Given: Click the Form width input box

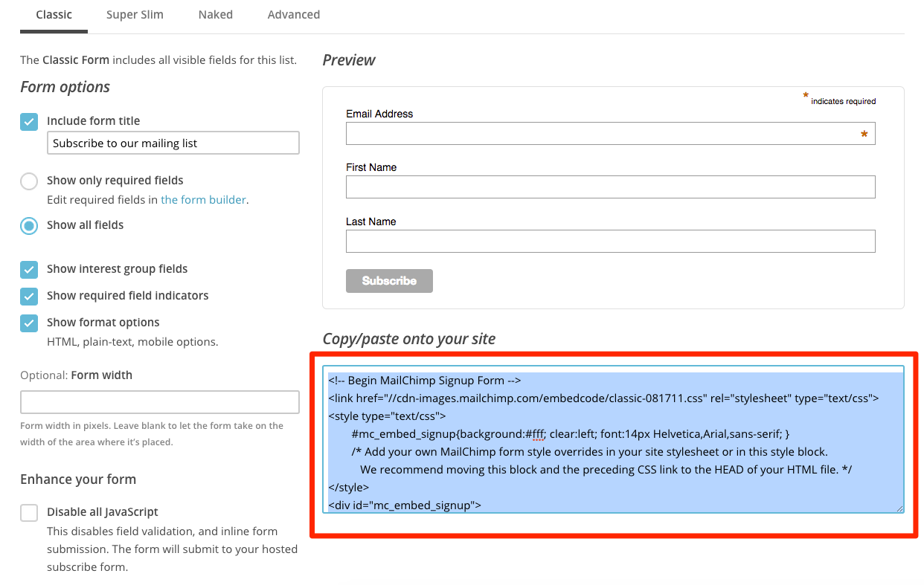Looking at the screenshot, I should pyautogui.click(x=159, y=402).
